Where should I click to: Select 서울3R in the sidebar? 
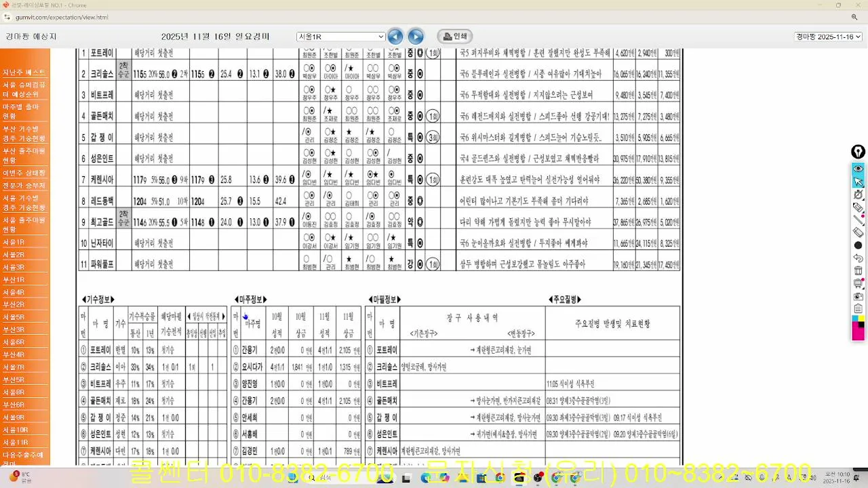click(x=14, y=267)
